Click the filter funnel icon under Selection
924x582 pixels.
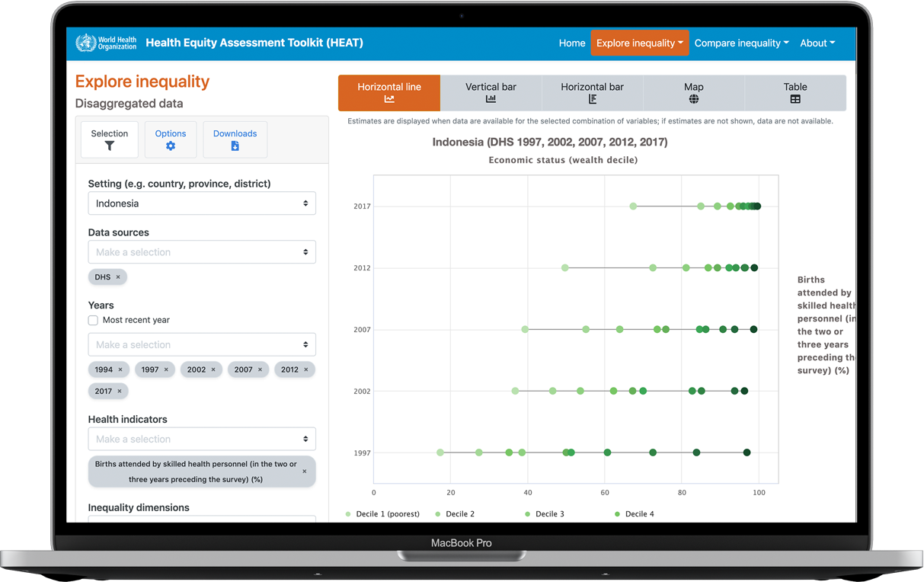tap(110, 146)
